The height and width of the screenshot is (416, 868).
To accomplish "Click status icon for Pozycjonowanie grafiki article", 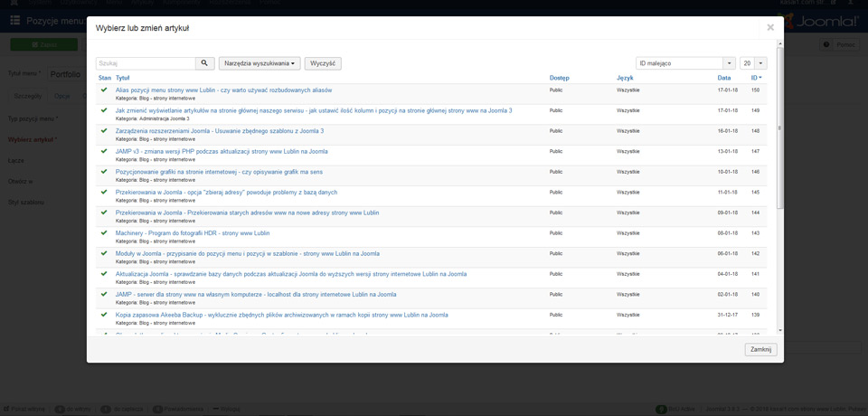I will pos(103,172).
